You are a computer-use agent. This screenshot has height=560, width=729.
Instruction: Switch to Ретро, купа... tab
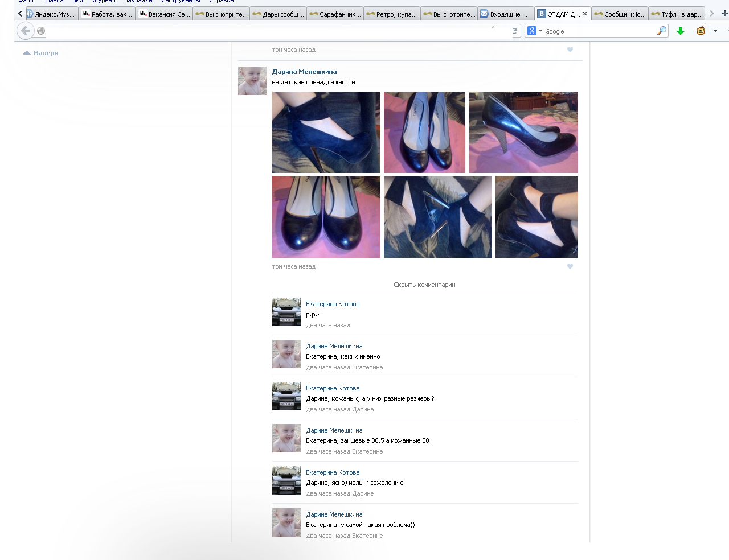392,14
